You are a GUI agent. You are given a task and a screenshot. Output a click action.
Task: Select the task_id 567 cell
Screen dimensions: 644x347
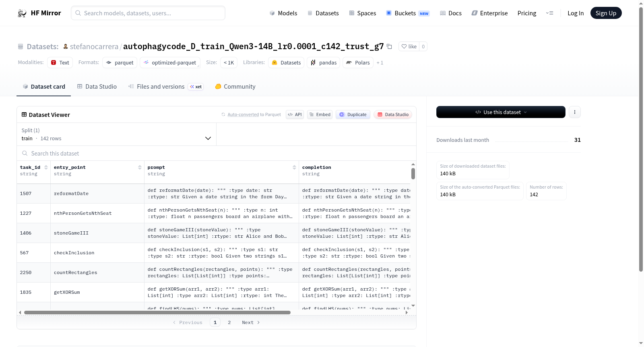[34, 253]
